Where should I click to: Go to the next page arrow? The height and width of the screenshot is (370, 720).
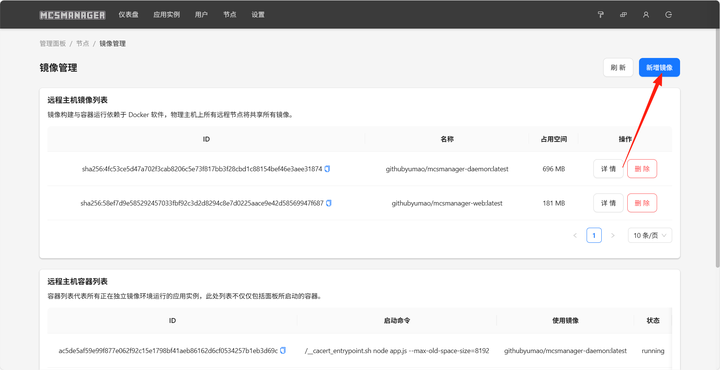click(x=613, y=235)
